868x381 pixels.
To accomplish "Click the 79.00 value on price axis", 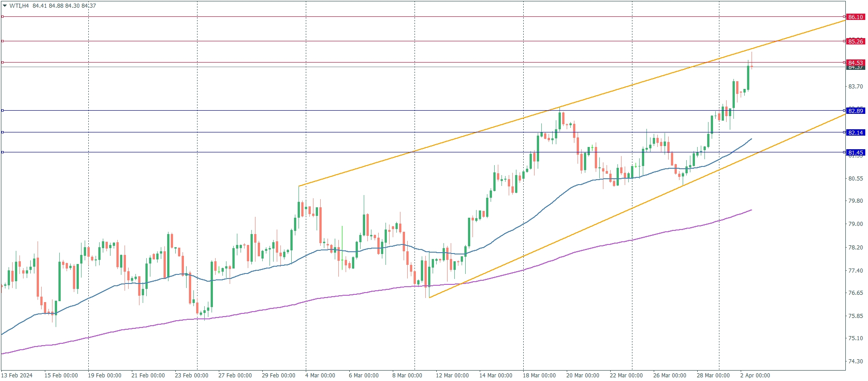I will [x=855, y=224].
